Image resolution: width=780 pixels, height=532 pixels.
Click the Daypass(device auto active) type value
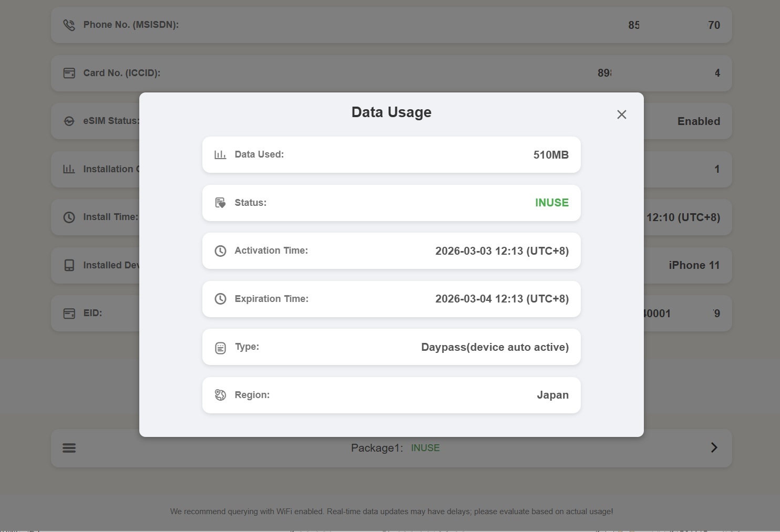tap(495, 347)
